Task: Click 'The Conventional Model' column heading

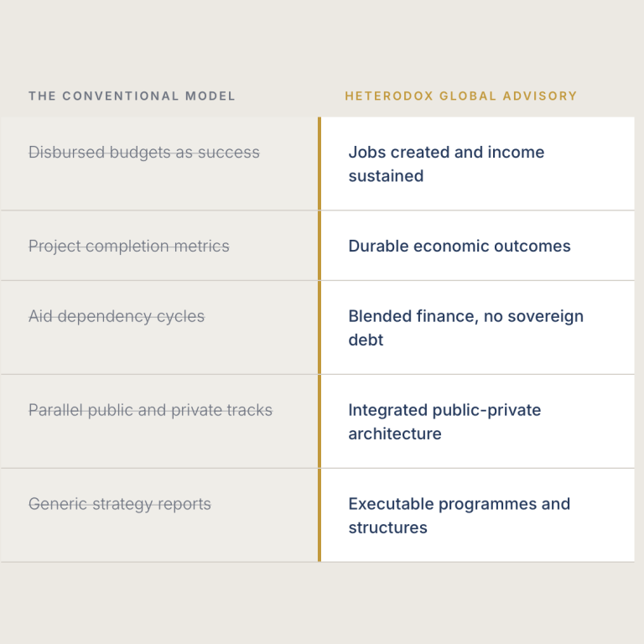Action: pos(132,96)
